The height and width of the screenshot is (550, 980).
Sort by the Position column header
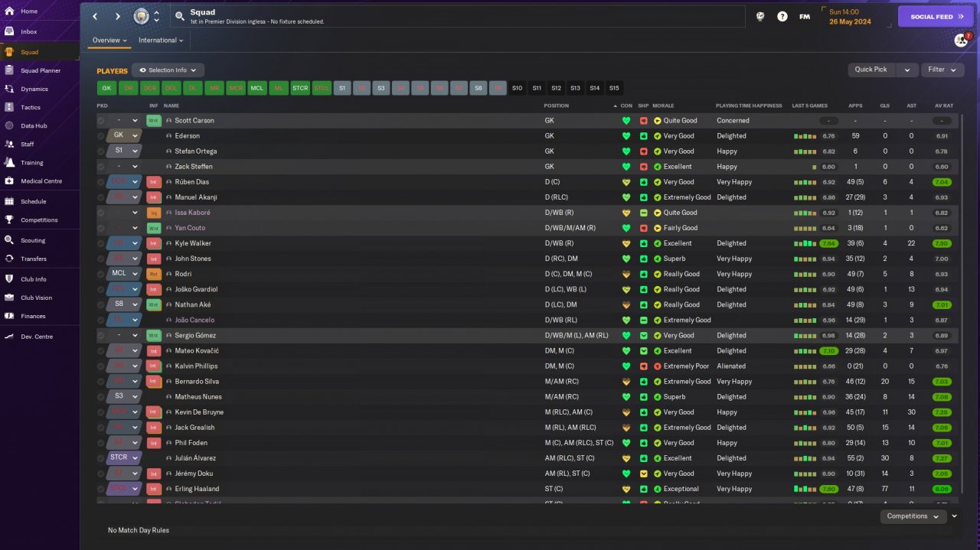[557, 106]
